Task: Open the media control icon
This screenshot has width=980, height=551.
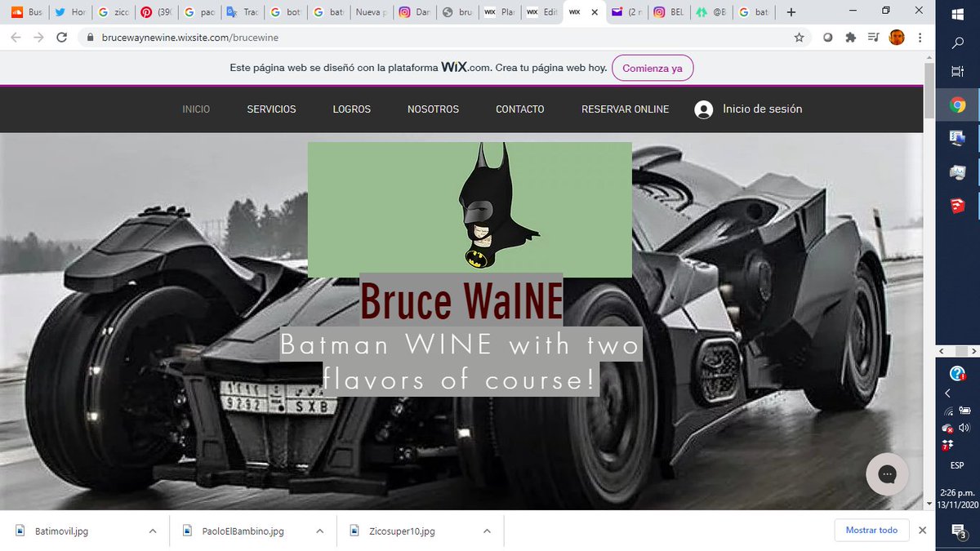Action: (873, 38)
